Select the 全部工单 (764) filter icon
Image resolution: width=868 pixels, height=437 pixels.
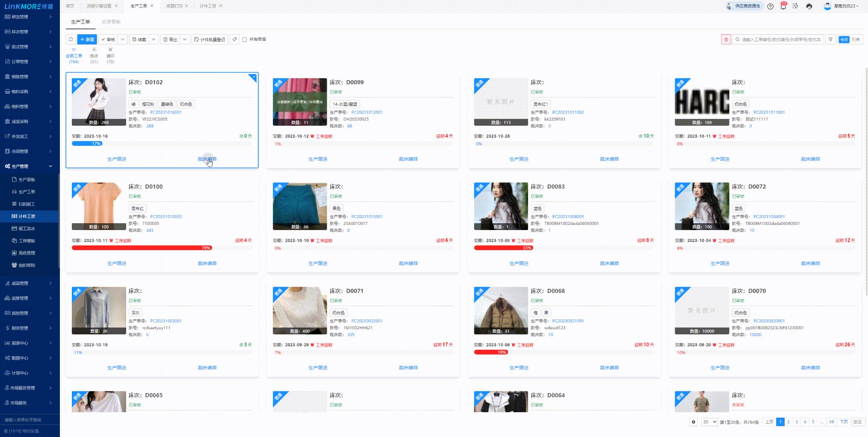tap(74, 50)
